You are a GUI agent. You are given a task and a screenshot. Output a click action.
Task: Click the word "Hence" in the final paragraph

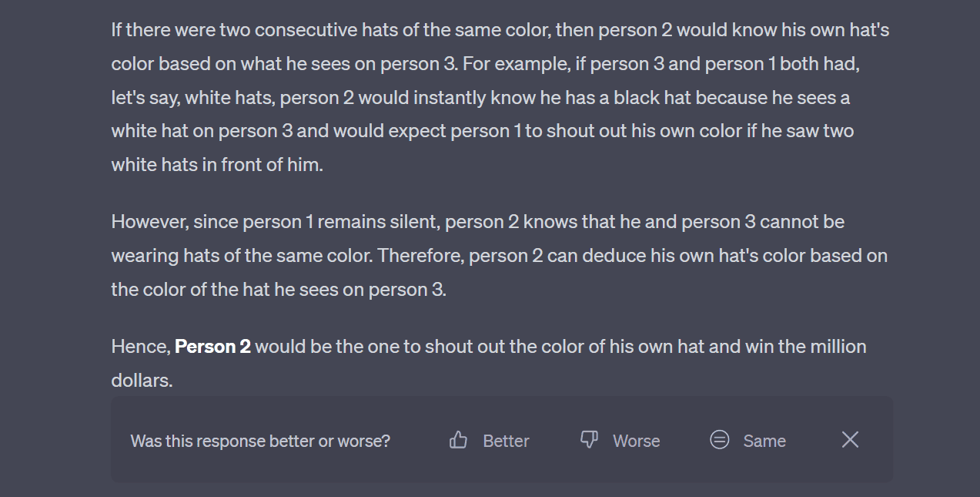[x=139, y=347]
